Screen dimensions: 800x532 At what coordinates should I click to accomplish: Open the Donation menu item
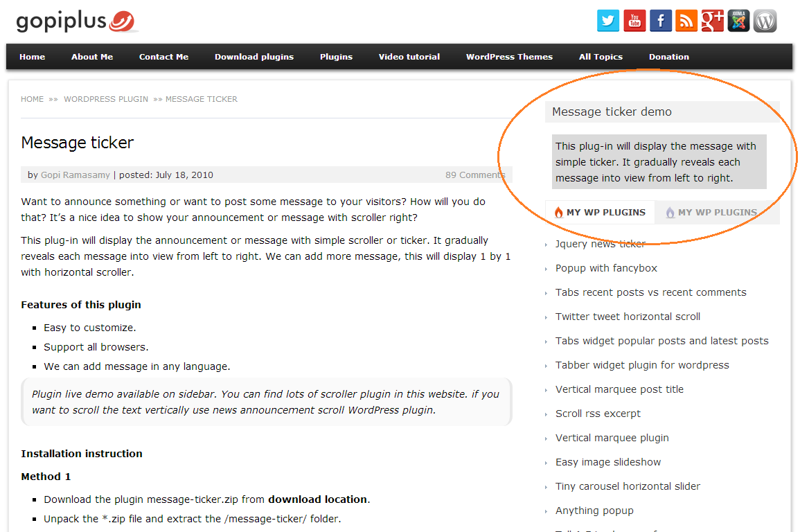coord(669,57)
